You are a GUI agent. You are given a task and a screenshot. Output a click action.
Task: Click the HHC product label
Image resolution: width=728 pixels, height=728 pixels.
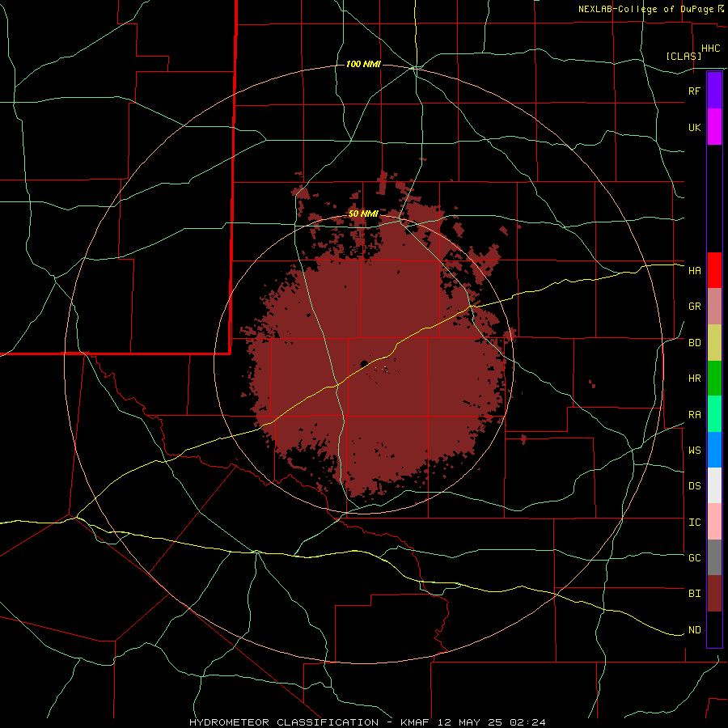(710, 49)
